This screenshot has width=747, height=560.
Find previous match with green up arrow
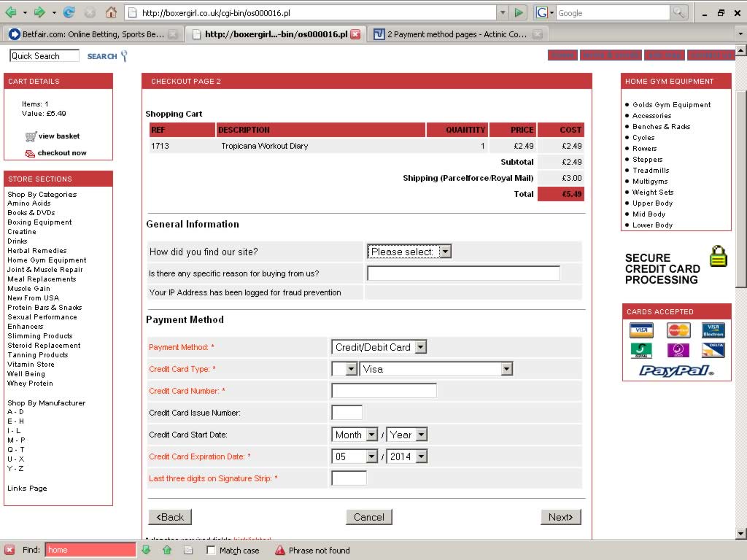pyautogui.click(x=167, y=550)
